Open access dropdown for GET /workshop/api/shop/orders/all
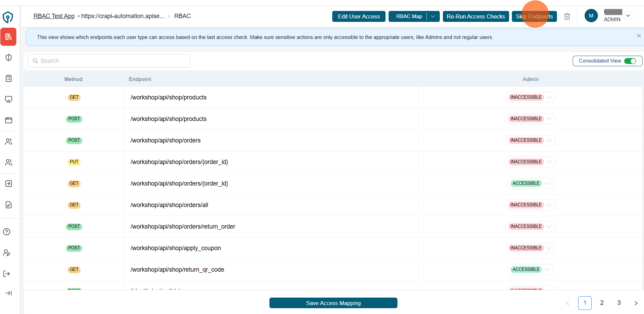644x314 pixels. click(549, 205)
